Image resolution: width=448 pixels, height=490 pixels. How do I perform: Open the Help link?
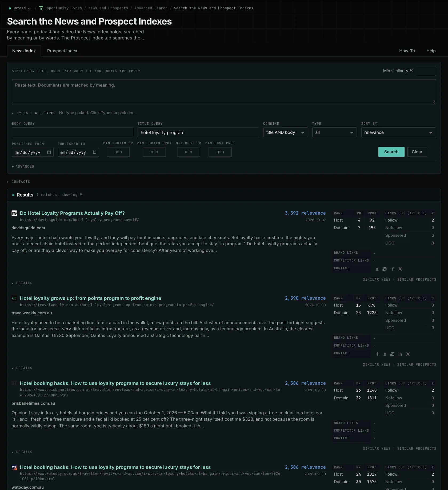(431, 51)
